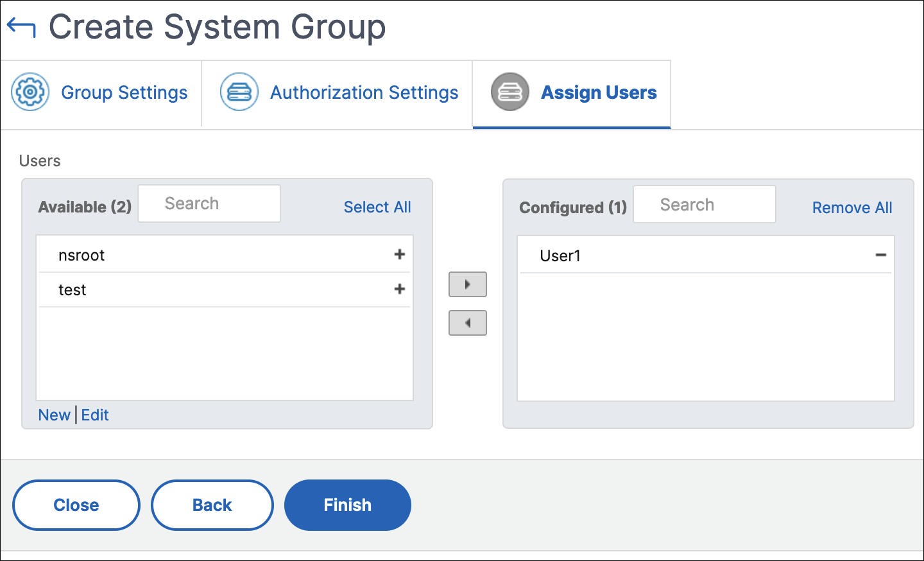Click the back arrow beside Create System Group
Image resolution: width=924 pixels, height=561 pixels.
point(21,28)
